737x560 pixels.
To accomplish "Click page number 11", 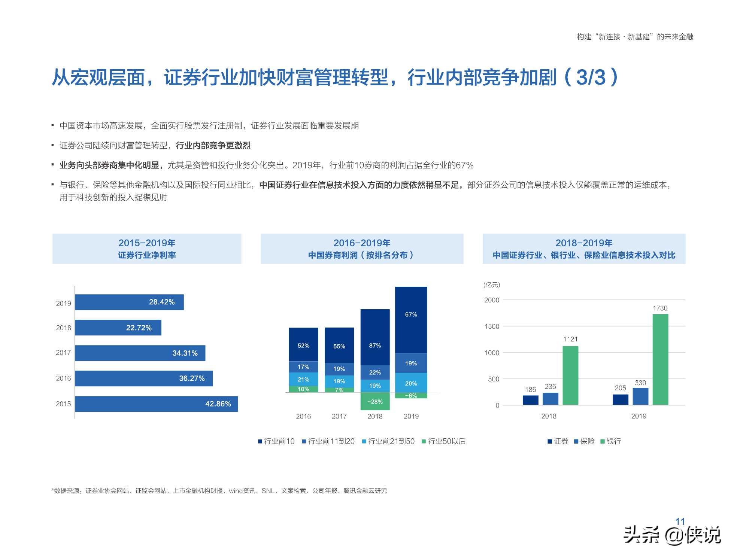I will point(680,521).
